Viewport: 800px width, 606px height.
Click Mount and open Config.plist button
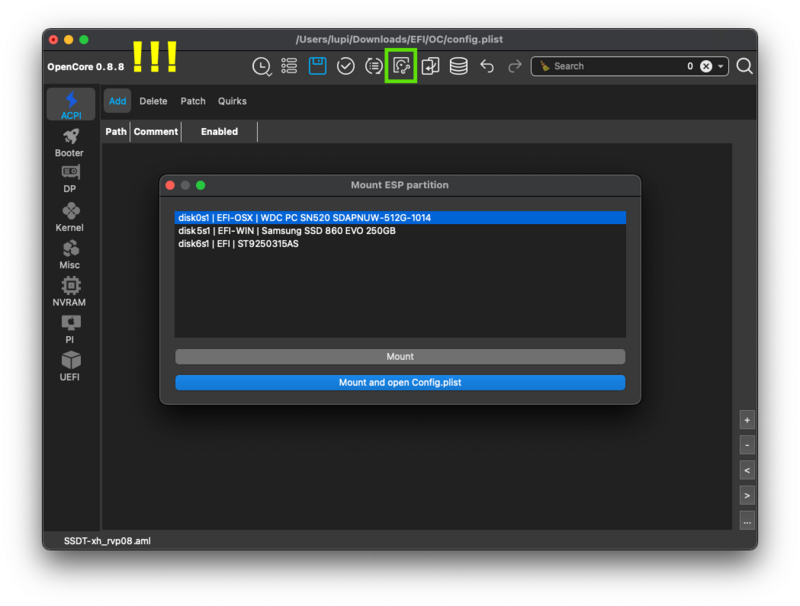tap(400, 383)
